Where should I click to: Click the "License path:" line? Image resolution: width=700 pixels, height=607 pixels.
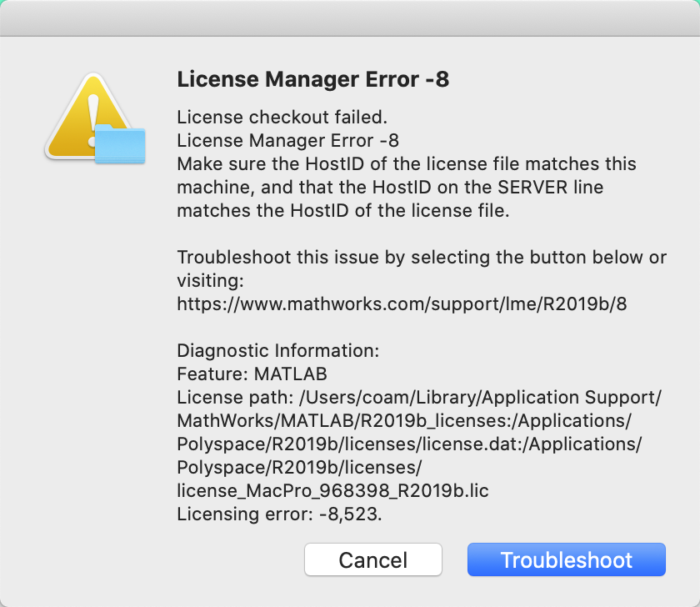click(x=420, y=398)
